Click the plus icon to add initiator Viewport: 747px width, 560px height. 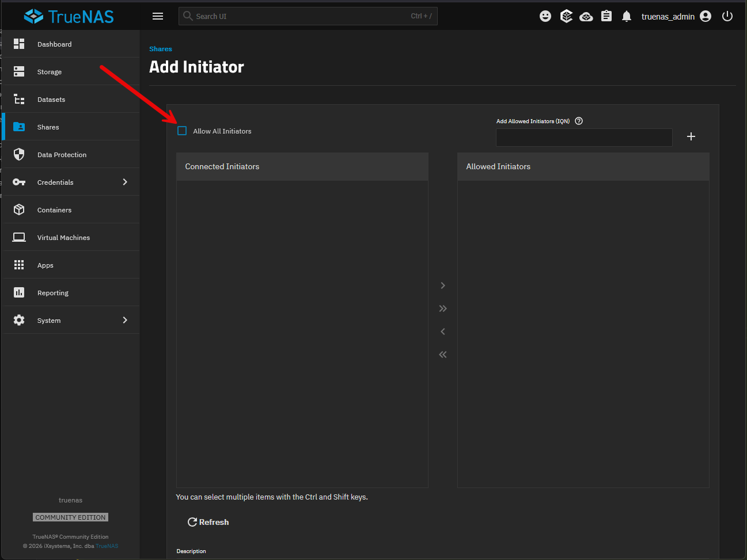click(691, 136)
